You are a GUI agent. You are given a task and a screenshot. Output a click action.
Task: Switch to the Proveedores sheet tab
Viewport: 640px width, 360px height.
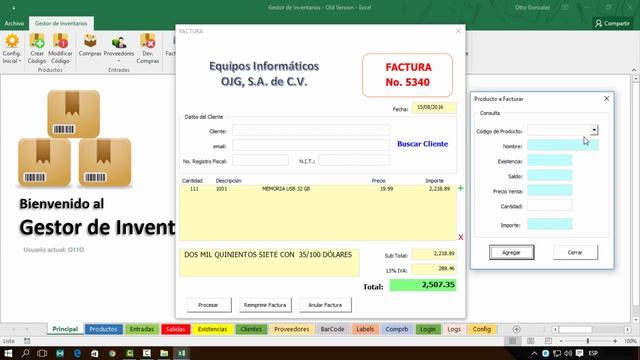(291, 329)
